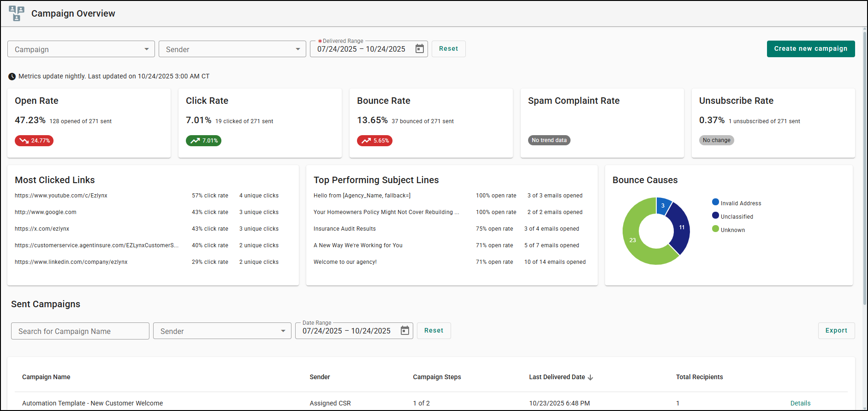The width and height of the screenshot is (868, 411).
Task: Click subject line Hello from [Agency_Name, fallback=]
Action: [x=362, y=196]
